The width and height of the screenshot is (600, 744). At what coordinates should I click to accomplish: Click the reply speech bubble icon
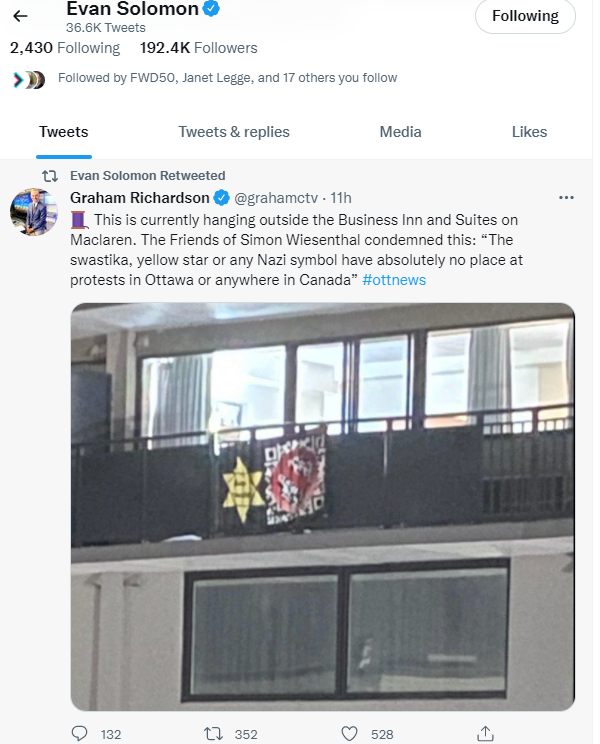point(79,734)
